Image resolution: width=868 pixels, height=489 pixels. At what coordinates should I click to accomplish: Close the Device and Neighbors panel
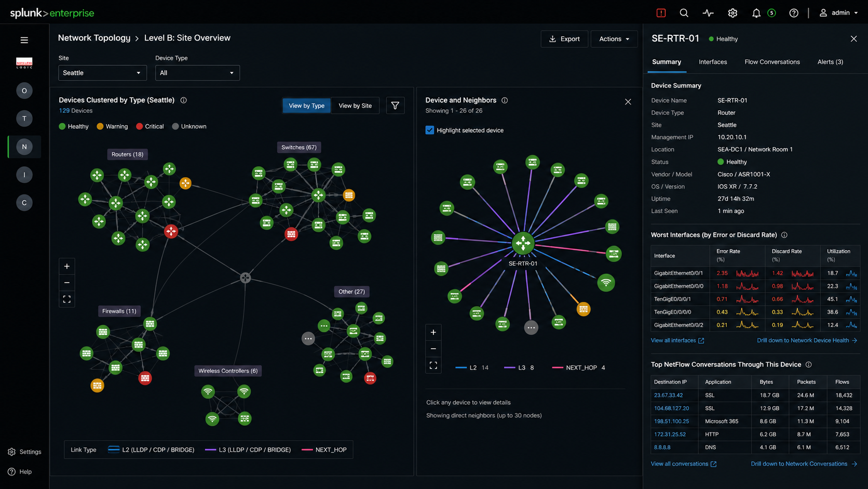click(628, 102)
